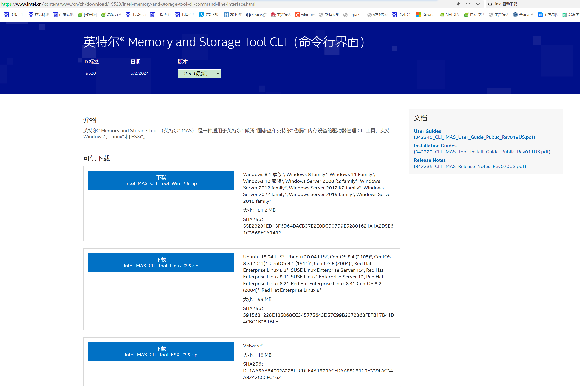This screenshot has height=392, width=580.
Task: Open the 全国大学 bookmark
Action: tap(523, 15)
